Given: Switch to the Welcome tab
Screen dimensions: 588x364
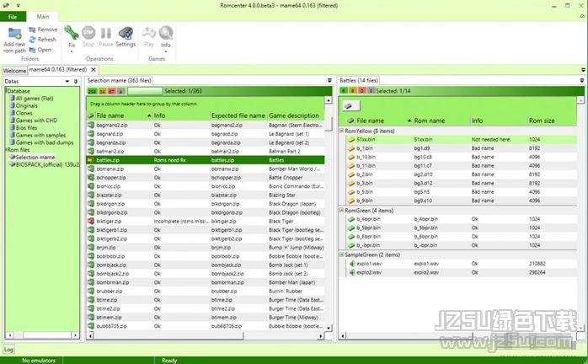Looking at the screenshot, I should (14, 70).
